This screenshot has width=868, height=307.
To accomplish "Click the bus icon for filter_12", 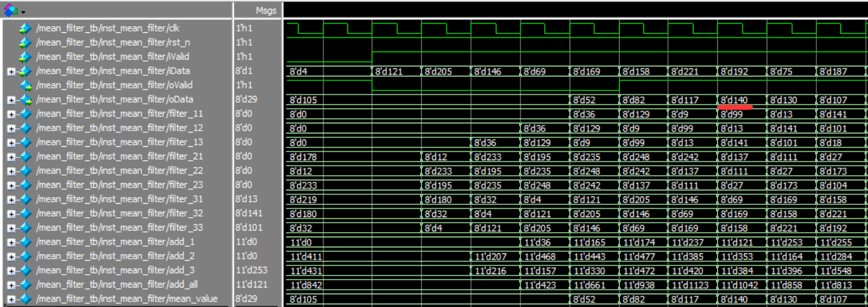I will click(x=26, y=127).
